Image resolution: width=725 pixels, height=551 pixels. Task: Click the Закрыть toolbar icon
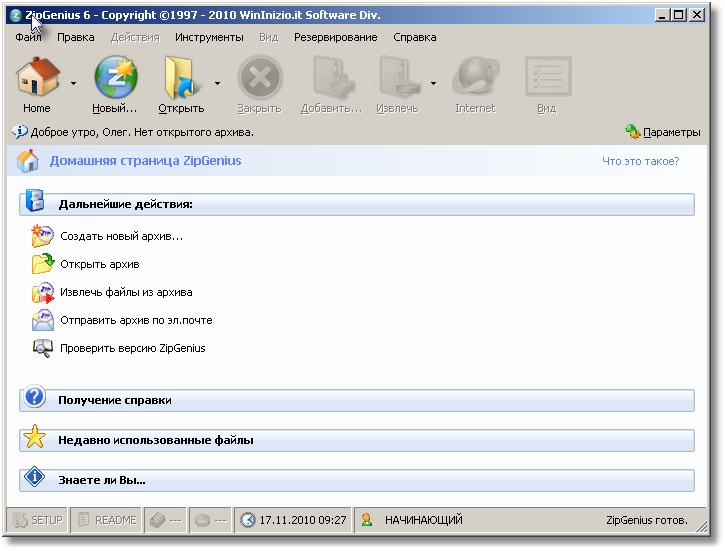(260, 78)
